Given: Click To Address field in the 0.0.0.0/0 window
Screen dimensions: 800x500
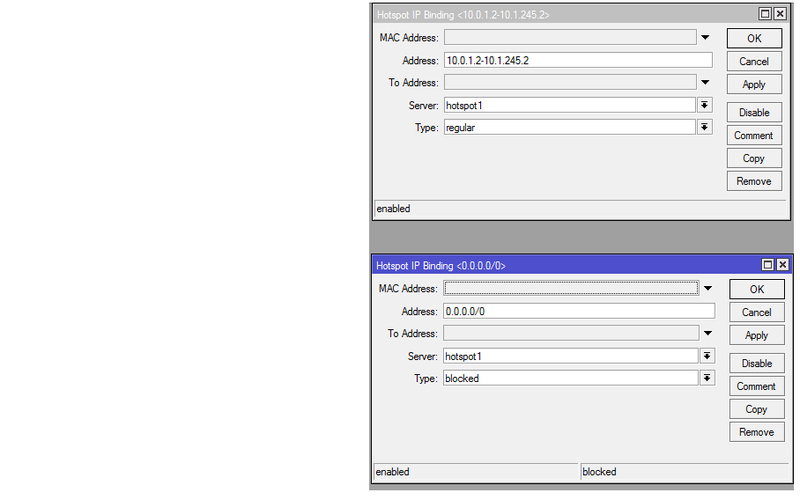Looking at the screenshot, I should point(571,333).
